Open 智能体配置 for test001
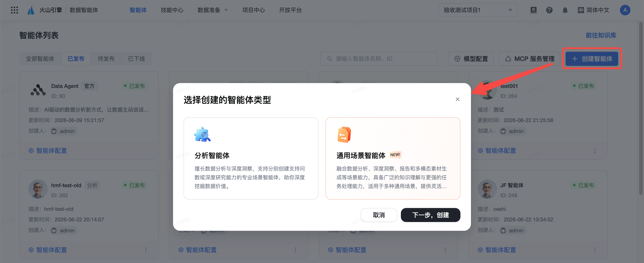This screenshot has height=263, width=644. click(497, 150)
